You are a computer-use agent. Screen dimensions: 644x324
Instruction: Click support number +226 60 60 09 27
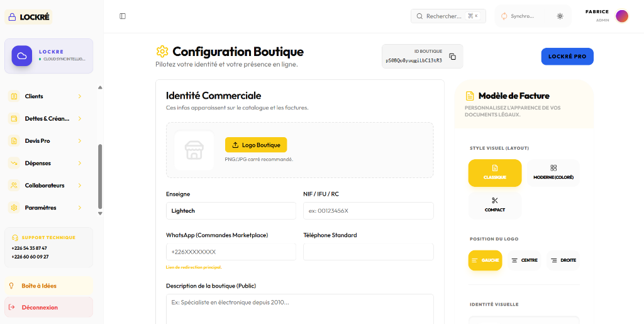click(x=30, y=257)
